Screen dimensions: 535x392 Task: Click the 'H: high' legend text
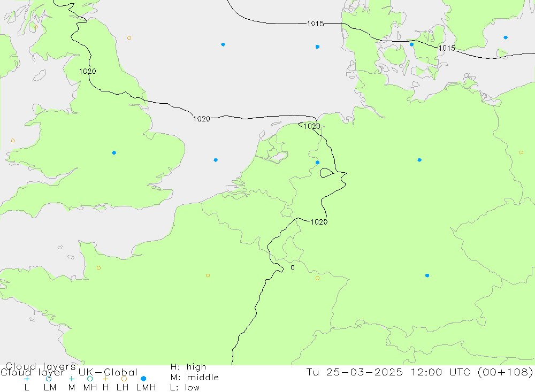[x=188, y=367]
